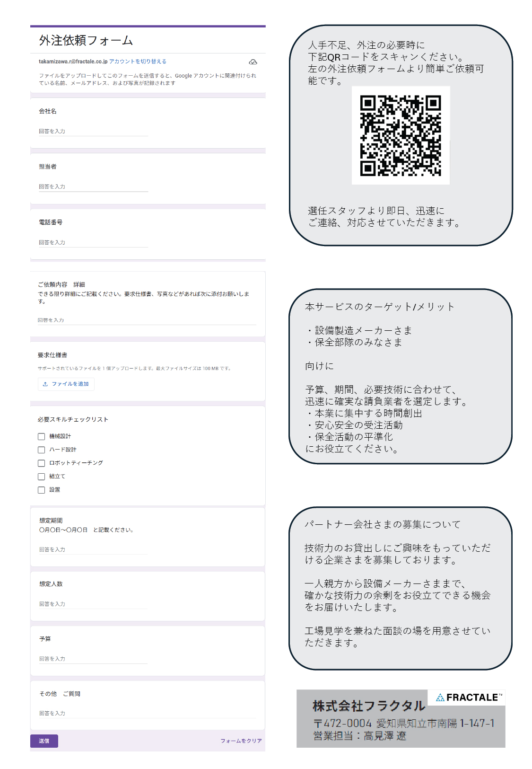Click the cloud save status icon
The height and width of the screenshot is (769, 532).
(x=253, y=62)
